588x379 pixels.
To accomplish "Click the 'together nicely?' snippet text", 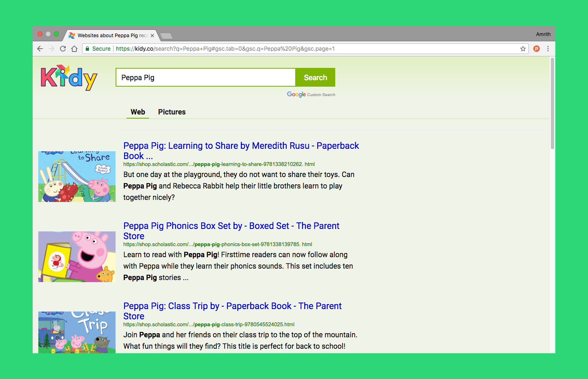I will tap(149, 197).
